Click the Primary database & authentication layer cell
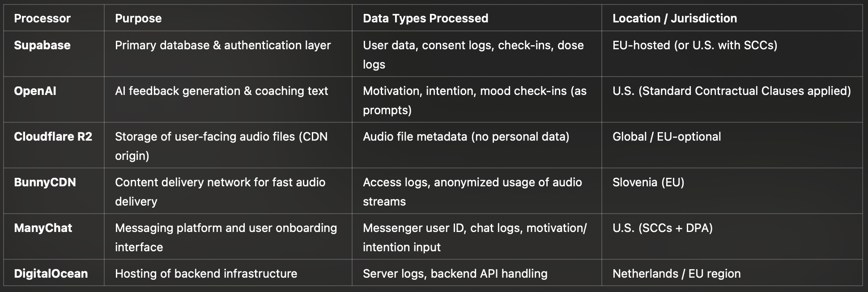868x292 pixels. point(222,45)
